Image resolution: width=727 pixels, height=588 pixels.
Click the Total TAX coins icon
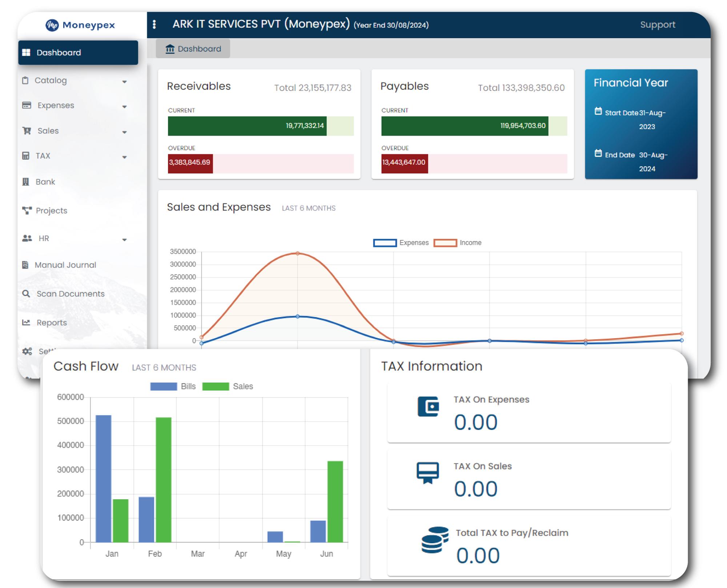click(434, 540)
